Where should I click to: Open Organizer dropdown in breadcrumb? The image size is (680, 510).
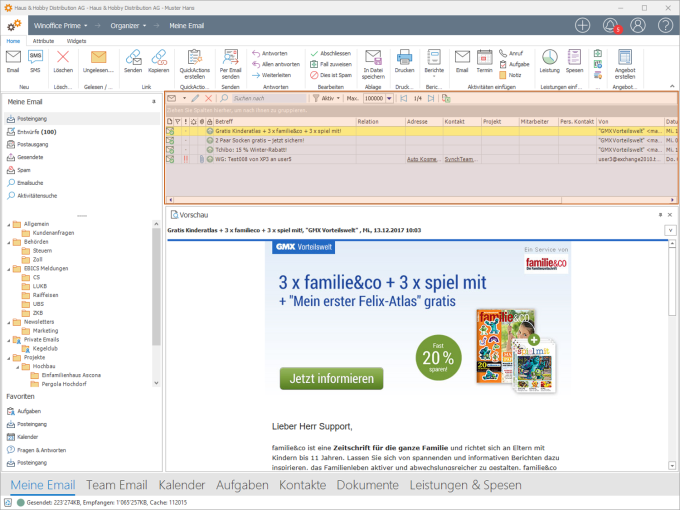coord(128,26)
